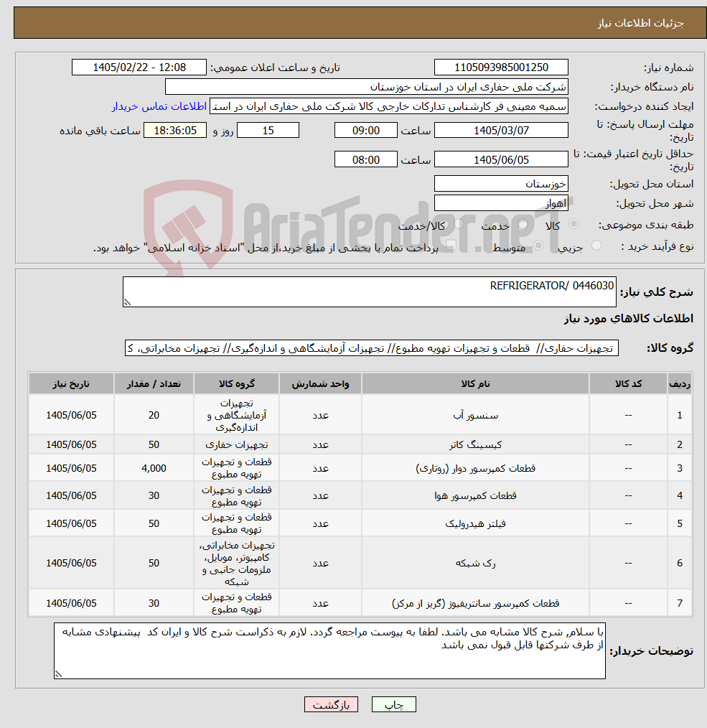Click delivery province field خوزستان
Screen dimensions: 707x728
pyautogui.click(x=501, y=184)
